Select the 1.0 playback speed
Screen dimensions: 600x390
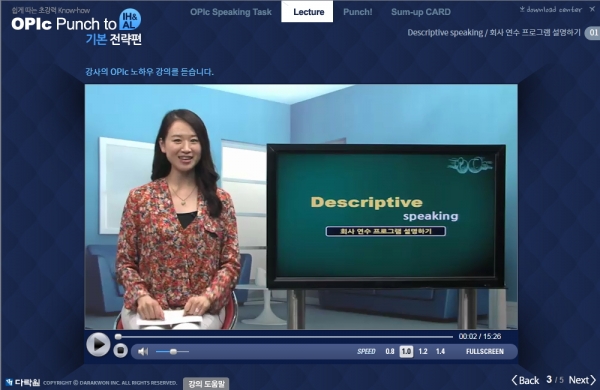tap(406, 351)
